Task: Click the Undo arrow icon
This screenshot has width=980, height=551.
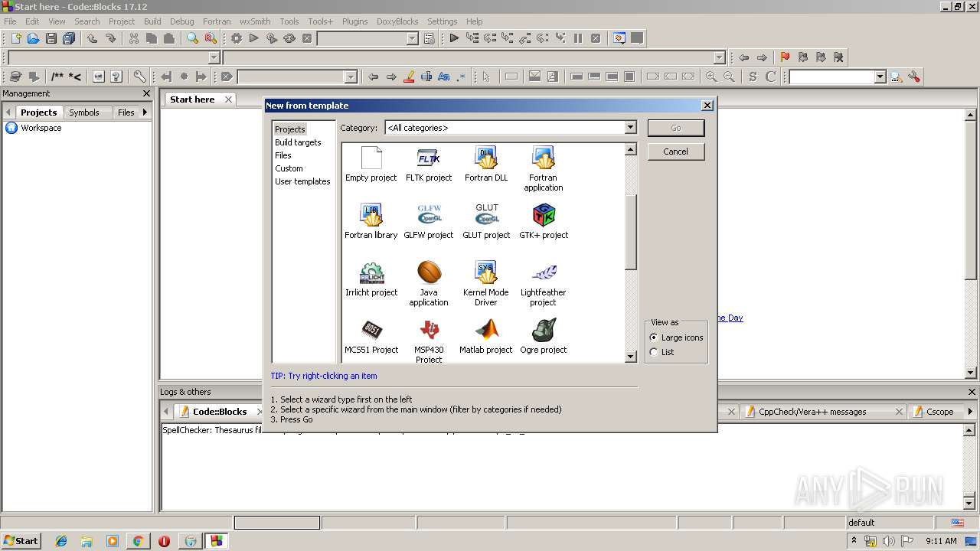Action: pos(93,38)
